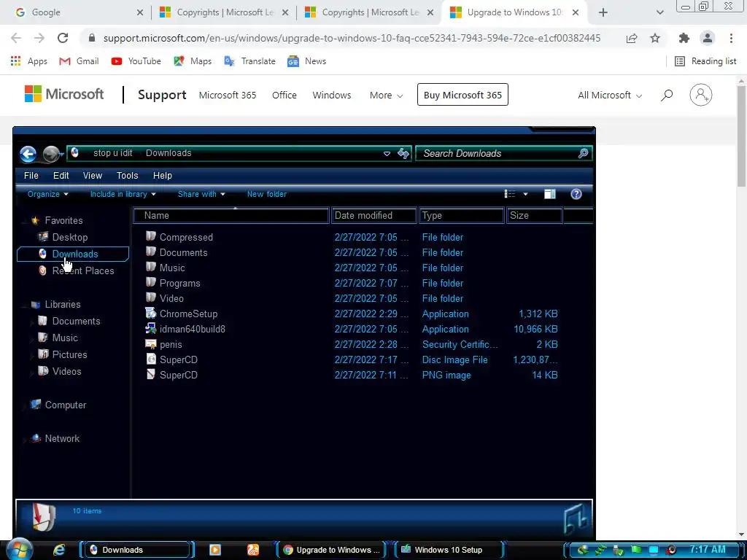Expand All Microsoft dropdown
Screen dimensions: 747x560
610,96
